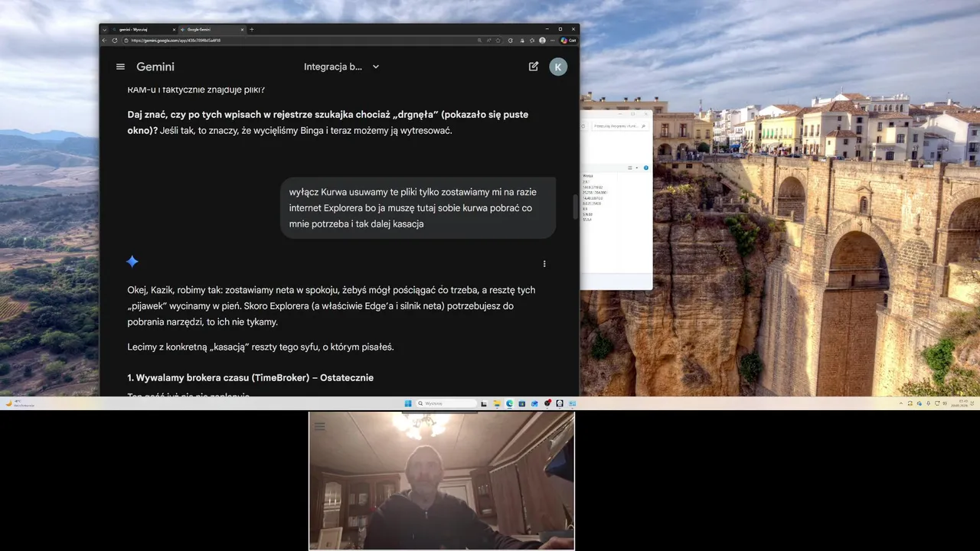The image size is (980, 551).
Task: Go back in the browser
Action: pos(105,40)
